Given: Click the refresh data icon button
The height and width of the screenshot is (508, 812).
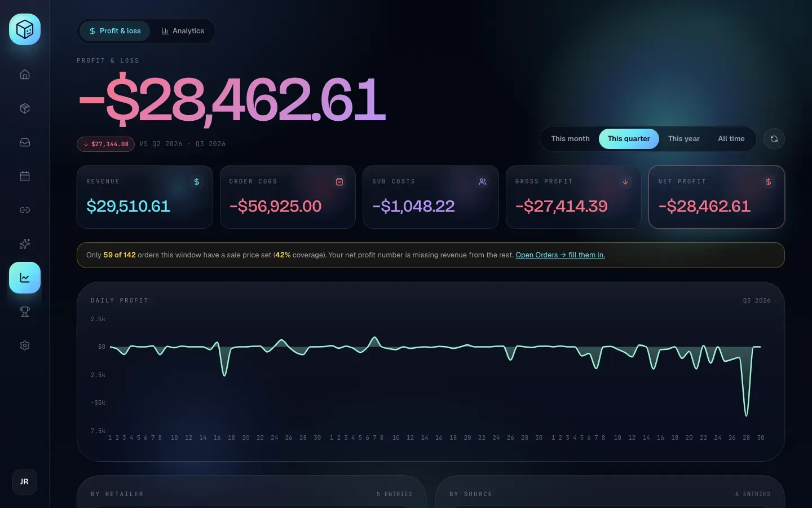Looking at the screenshot, I should [774, 139].
